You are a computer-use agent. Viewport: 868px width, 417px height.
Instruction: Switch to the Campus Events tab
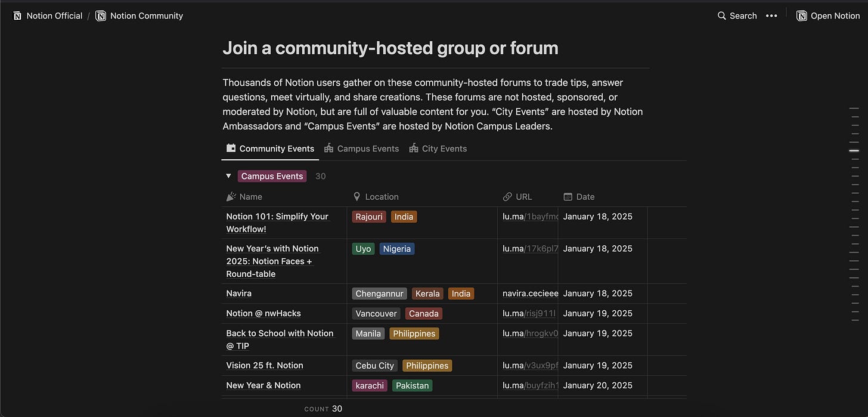coord(361,149)
